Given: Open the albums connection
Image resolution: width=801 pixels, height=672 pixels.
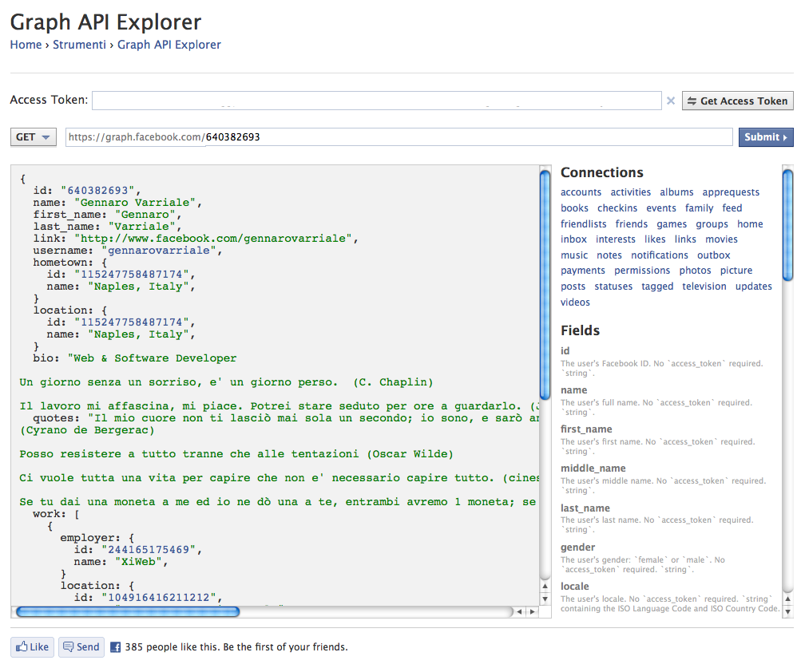Looking at the screenshot, I should click(676, 192).
